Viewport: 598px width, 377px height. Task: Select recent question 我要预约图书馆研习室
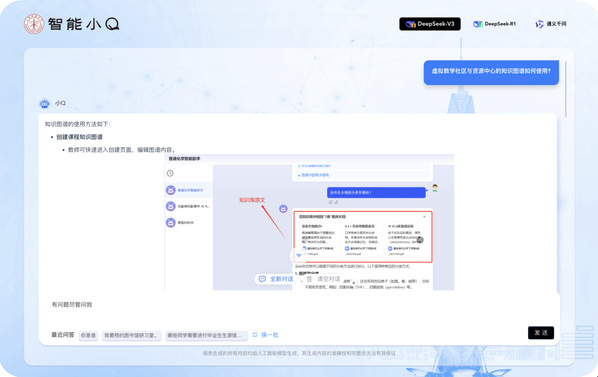[132, 335]
